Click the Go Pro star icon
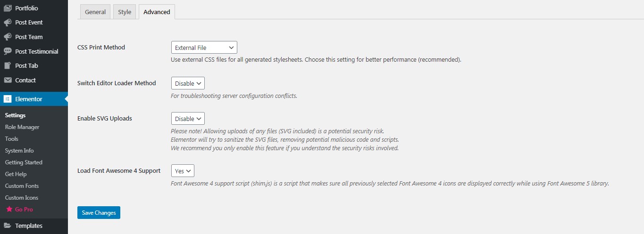Screen dimensions: 644x234 tap(9, 209)
